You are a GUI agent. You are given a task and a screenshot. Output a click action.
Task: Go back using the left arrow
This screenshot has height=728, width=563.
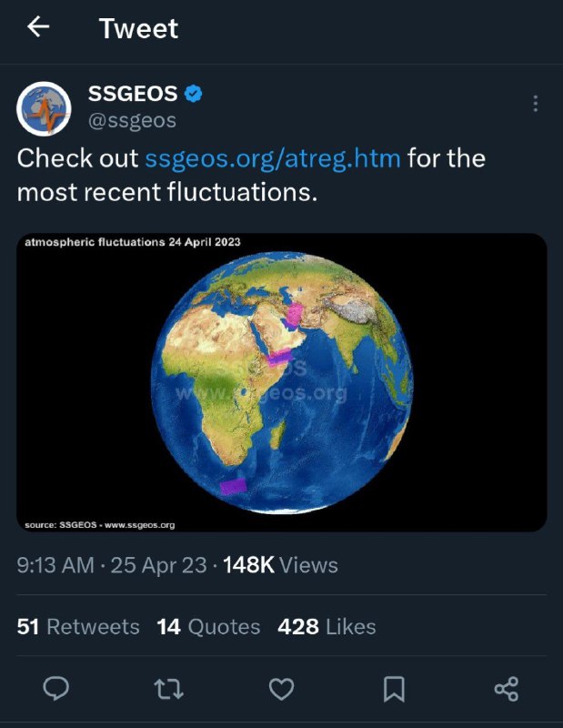coord(38,26)
